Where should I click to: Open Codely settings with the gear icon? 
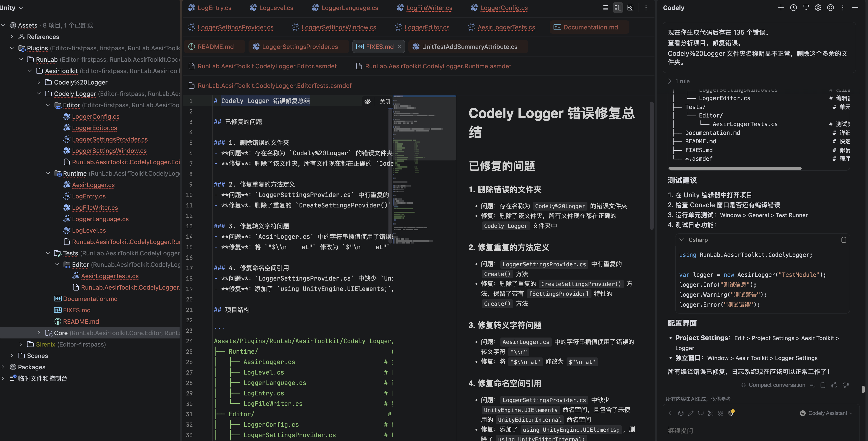coord(818,7)
